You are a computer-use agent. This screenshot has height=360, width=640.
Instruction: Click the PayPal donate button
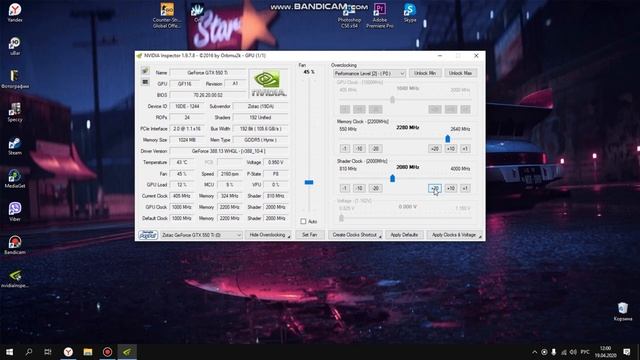[x=148, y=235]
